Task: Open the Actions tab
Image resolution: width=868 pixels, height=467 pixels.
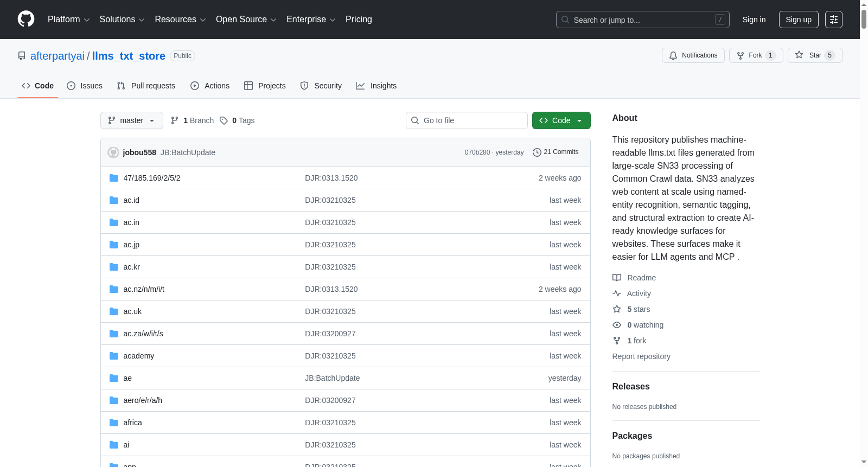Action: coord(210,86)
